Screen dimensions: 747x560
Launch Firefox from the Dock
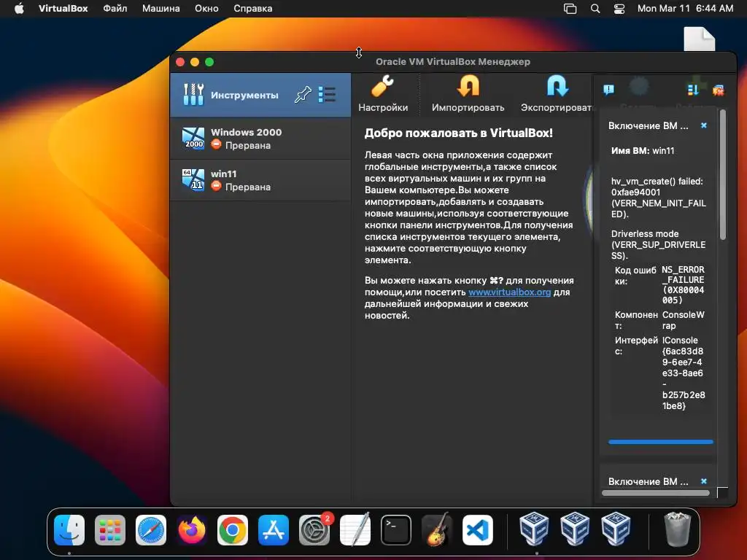(192, 530)
